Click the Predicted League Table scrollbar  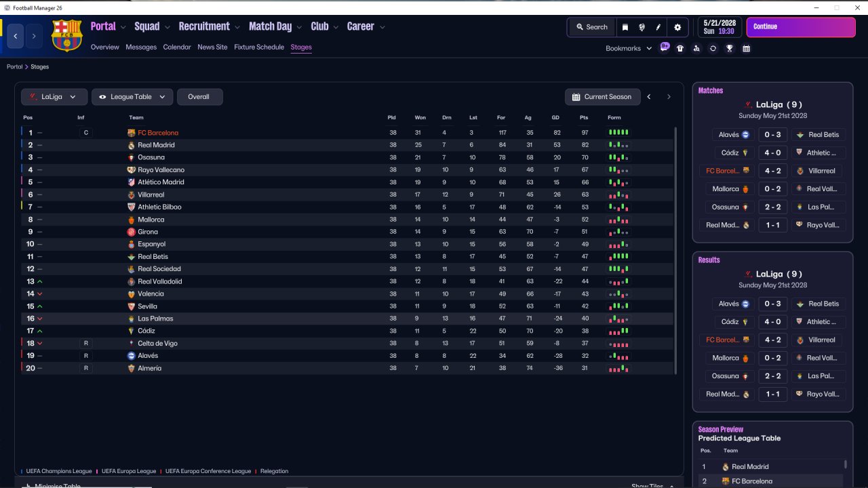(845, 464)
